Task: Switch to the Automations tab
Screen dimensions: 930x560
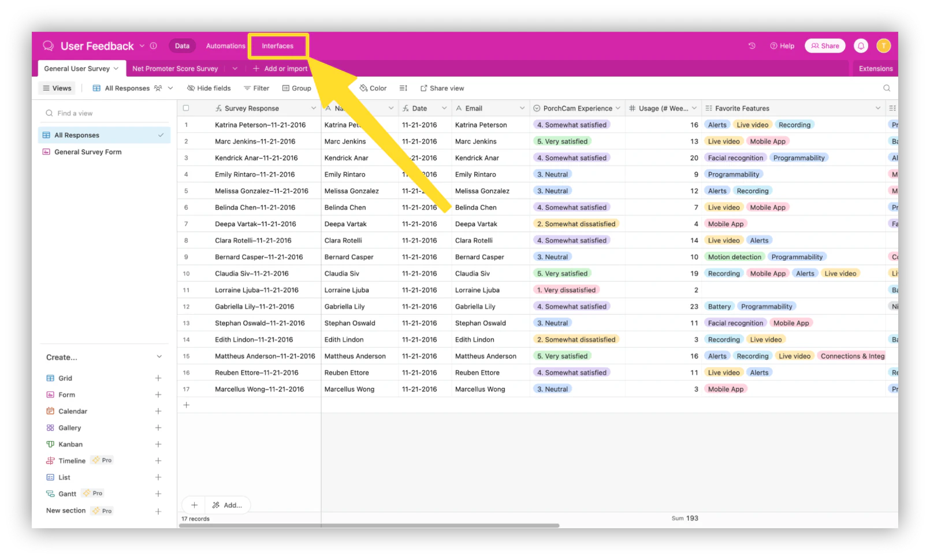Action: click(225, 46)
